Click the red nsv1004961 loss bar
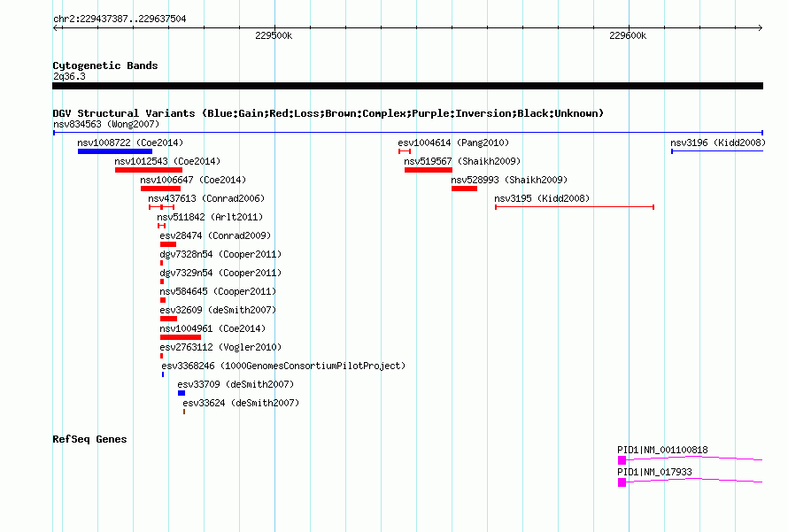Screen dimensions: 788x532 point(181,337)
